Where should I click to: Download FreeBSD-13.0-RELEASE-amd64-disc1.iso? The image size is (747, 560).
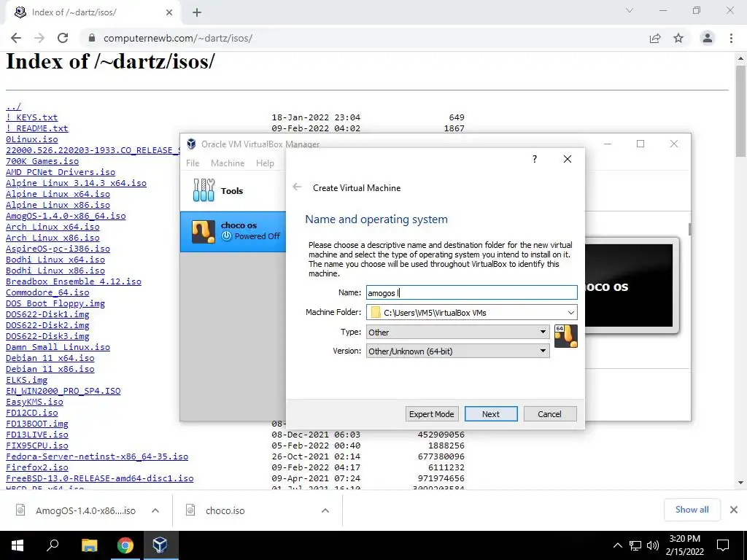tap(99, 478)
